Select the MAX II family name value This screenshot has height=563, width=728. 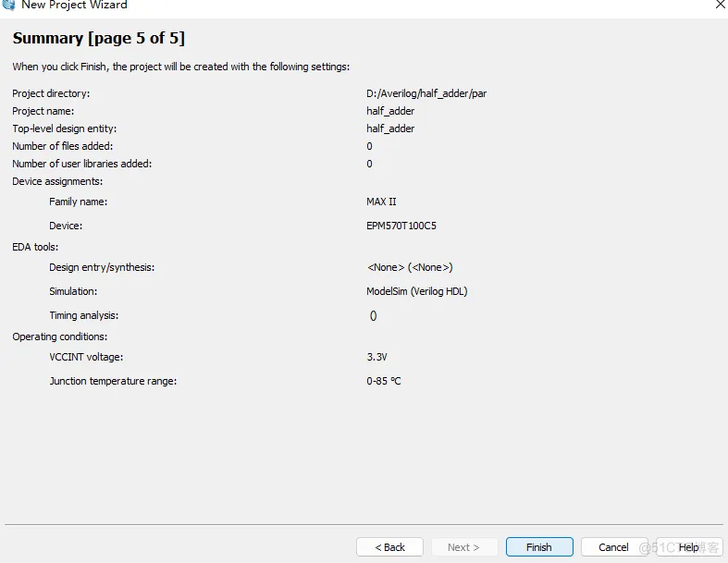[381, 202]
